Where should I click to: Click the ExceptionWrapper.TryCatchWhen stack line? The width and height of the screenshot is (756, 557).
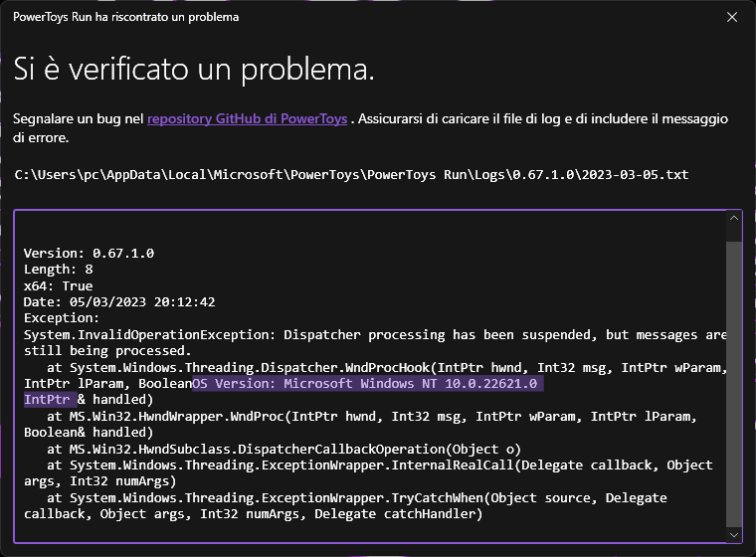pos(357,497)
